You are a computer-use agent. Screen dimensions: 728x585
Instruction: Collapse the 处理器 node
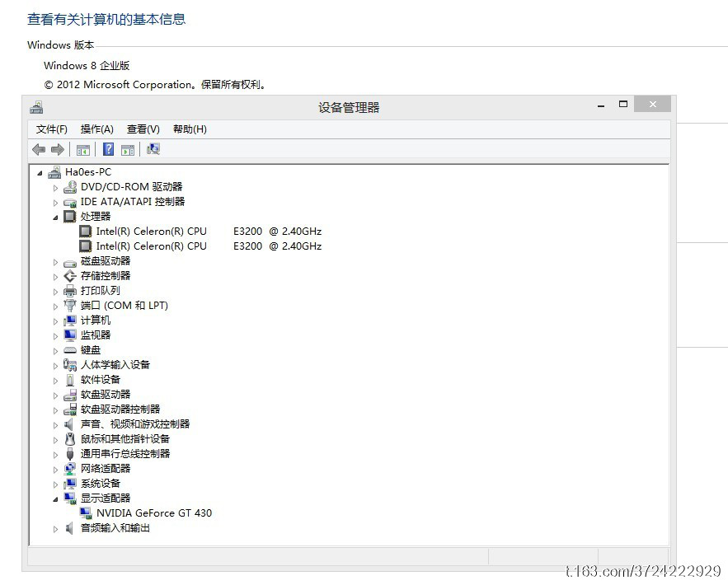point(55,218)
